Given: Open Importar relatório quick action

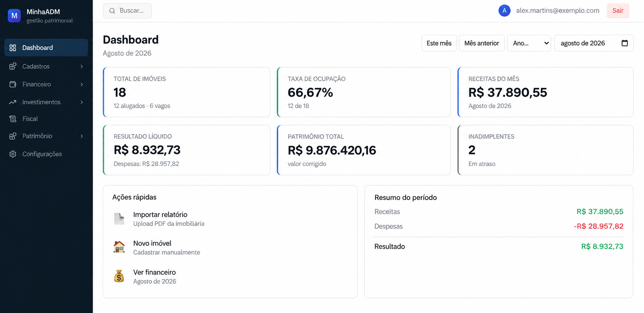Looking at the screenshot, I should click(x=168, y=219).
